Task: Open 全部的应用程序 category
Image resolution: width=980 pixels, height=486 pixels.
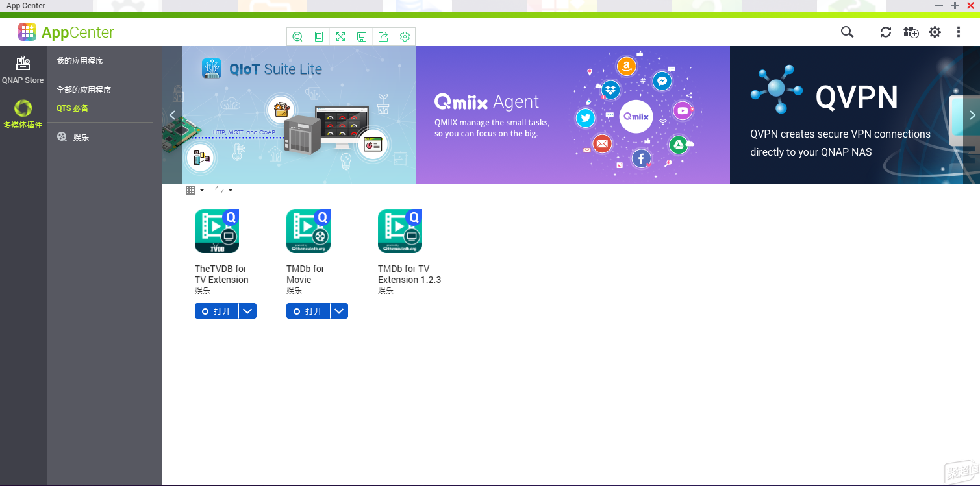Action: (x=84, y=90)
